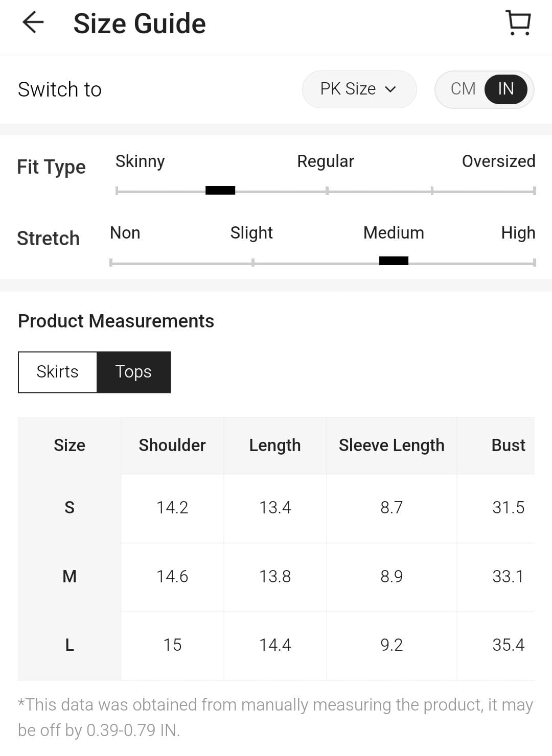The image size is (552, 756).
Task: Switch units to CM
Action: (463, 89)
